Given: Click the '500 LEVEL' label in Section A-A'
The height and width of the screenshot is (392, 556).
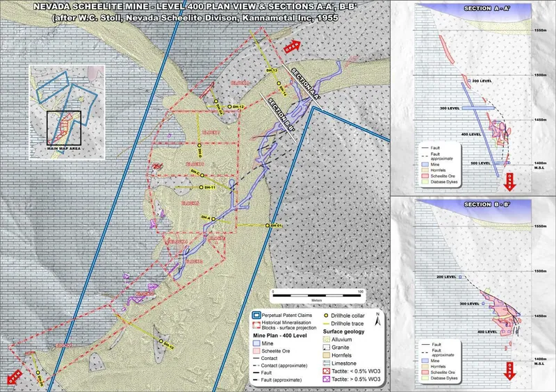Looking at the screenshot, I should [x=480, y=163].
